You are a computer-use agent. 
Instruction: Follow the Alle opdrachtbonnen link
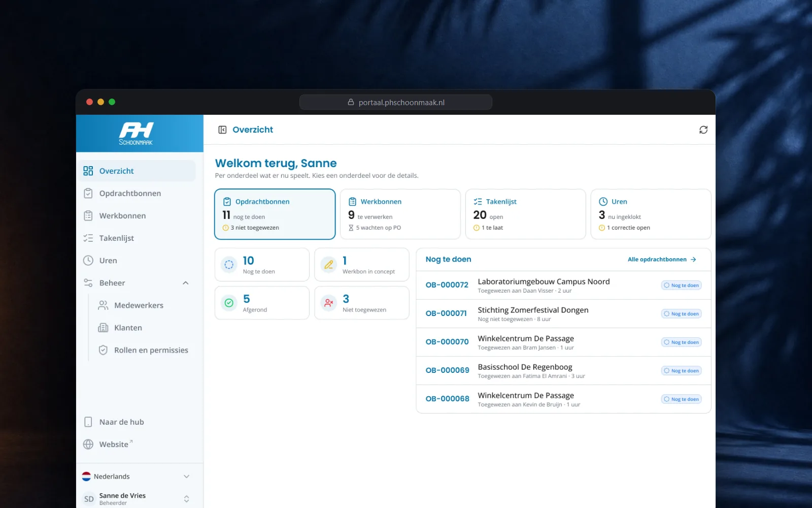662,259
